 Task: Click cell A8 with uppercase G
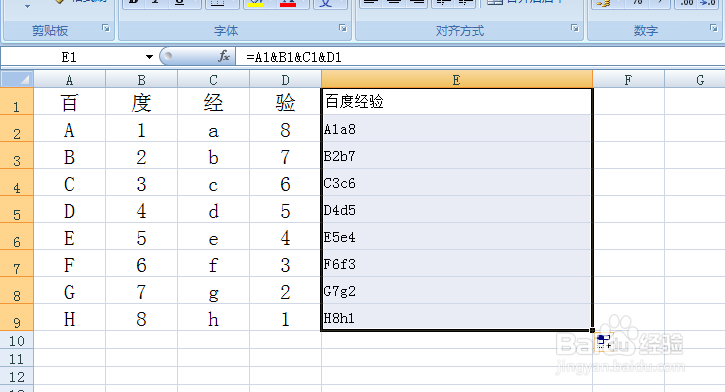click(x=69, y=290)
